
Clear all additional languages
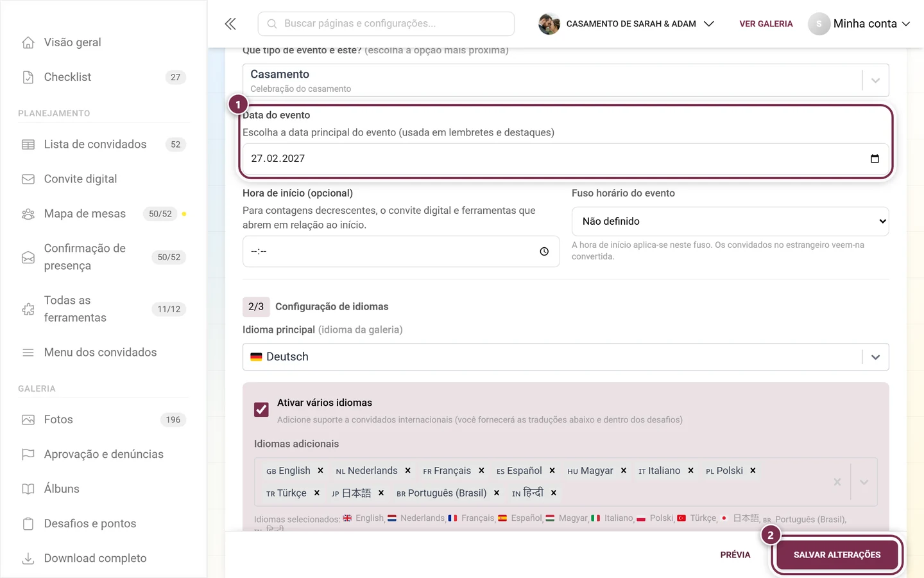pyautogui.click(x=837, y=482)
